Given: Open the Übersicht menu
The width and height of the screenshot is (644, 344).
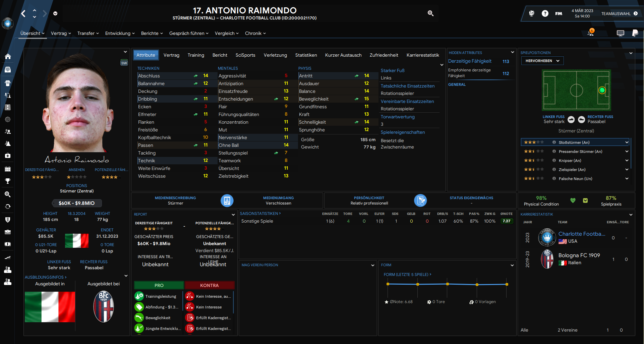Looking at the screenshot, I should (x=33, y=33).
